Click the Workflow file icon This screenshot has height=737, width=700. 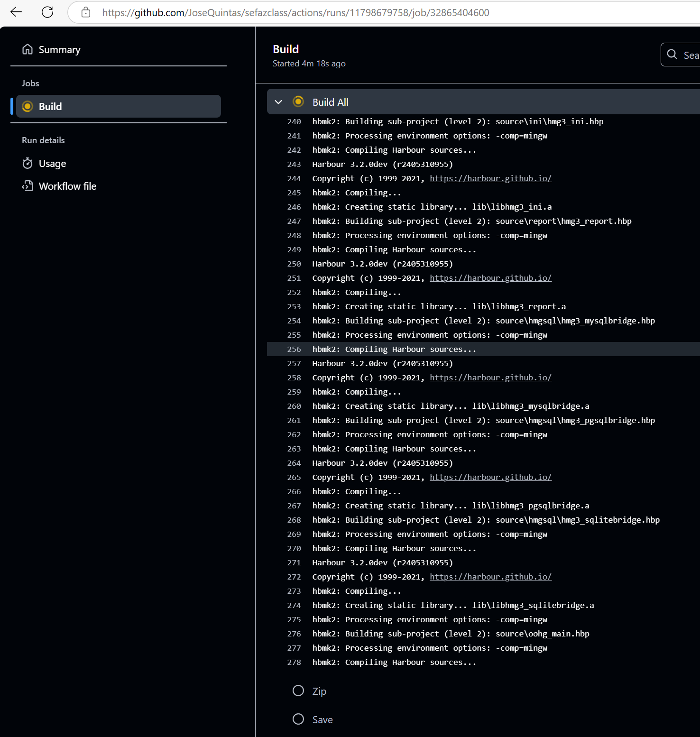[x=28, y=186]
